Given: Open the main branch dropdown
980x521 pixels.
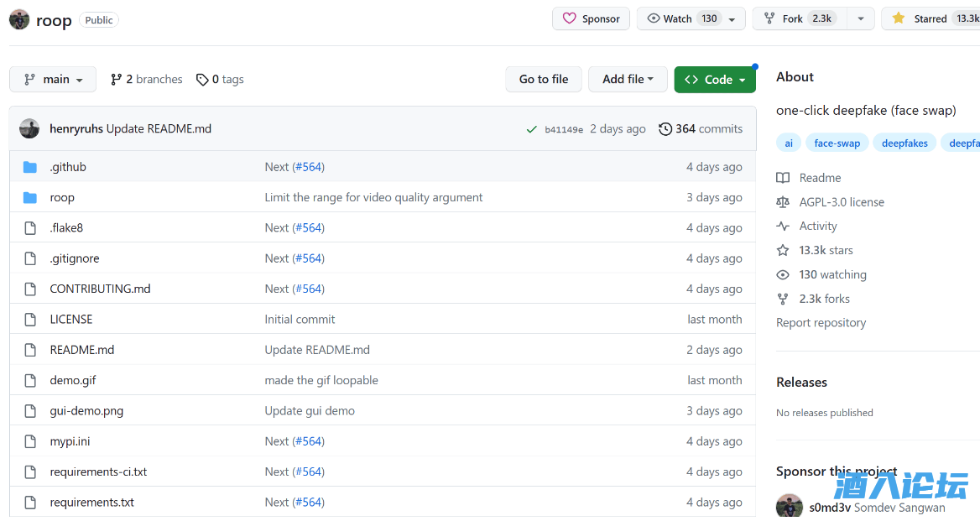Looking at the screenshot, I should pos(53,80).
